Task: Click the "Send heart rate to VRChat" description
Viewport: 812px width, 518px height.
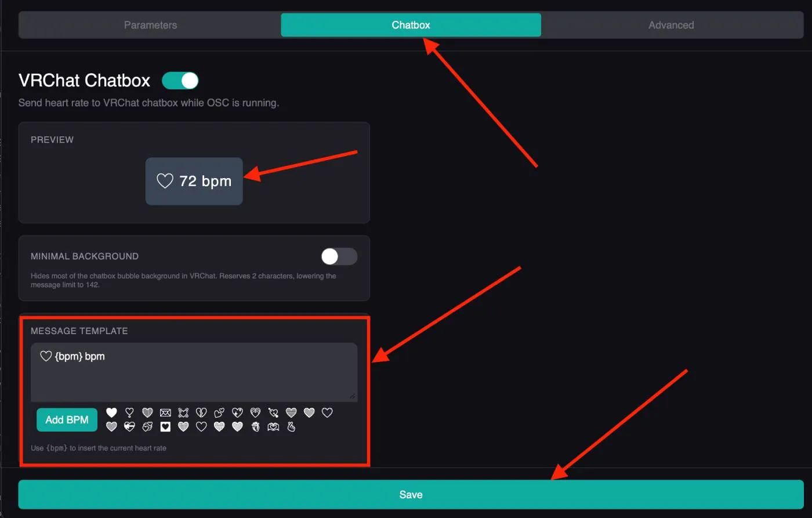Action: click(148, 103)
